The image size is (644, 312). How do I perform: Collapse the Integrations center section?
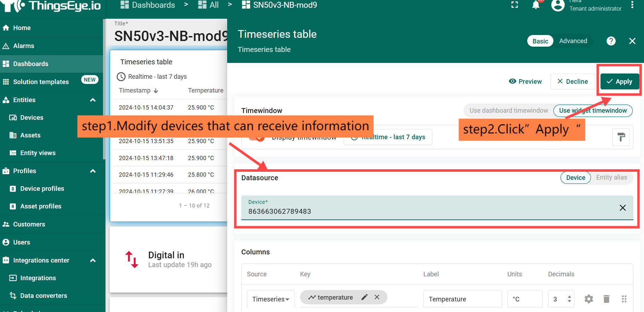93,260
